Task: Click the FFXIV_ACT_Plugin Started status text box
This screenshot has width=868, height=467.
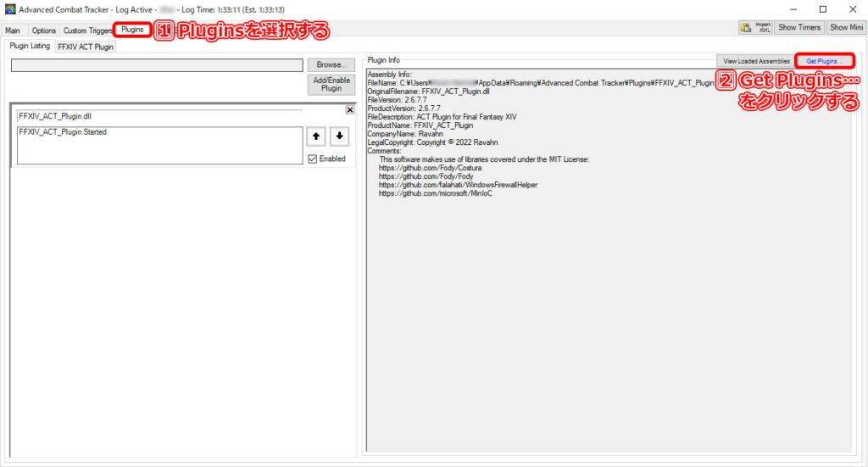Action: click(x=159, y=145)
